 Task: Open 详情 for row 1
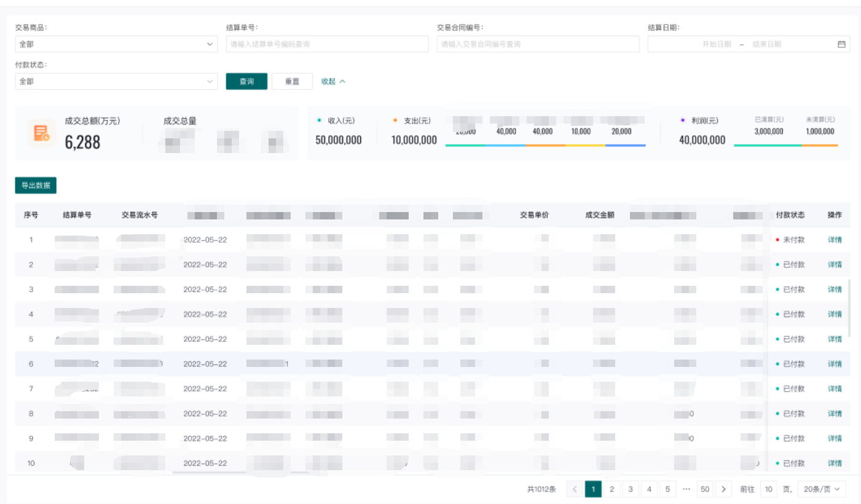pos(835,240)
